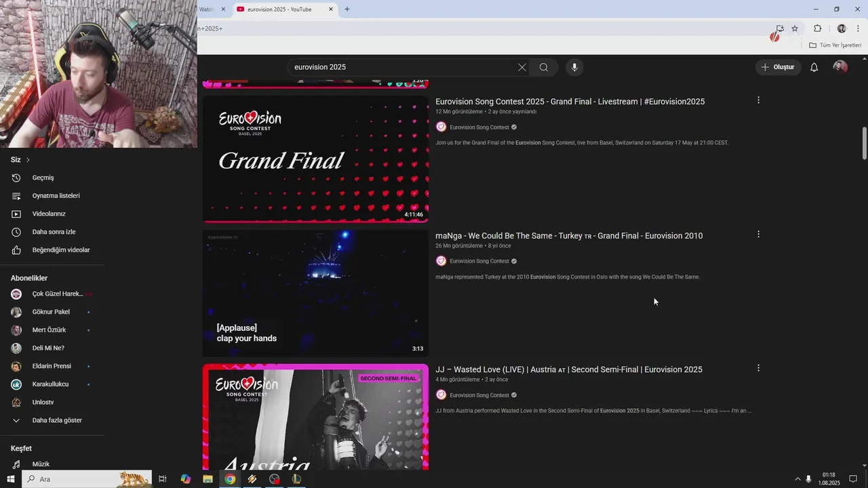Open Eurovision Song Contest channel under Grand Final
The height and width of the screenshot is (488, 868).
point(479,127)
